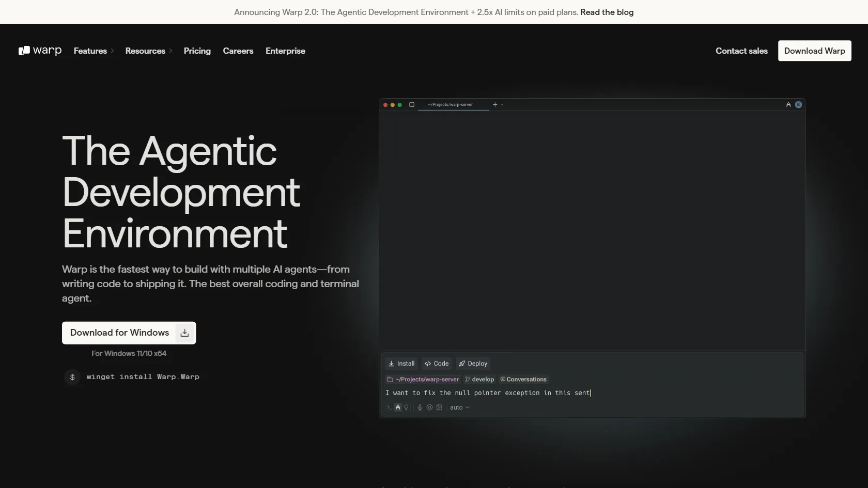The image size is (868, 488).
Task: Open the user avatar in terminal title bar
Action: [798, 104]
